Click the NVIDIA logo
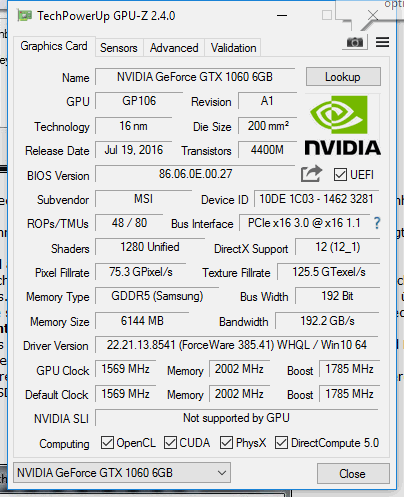Screen dimensions: 404x497 [x=342, y=125]
